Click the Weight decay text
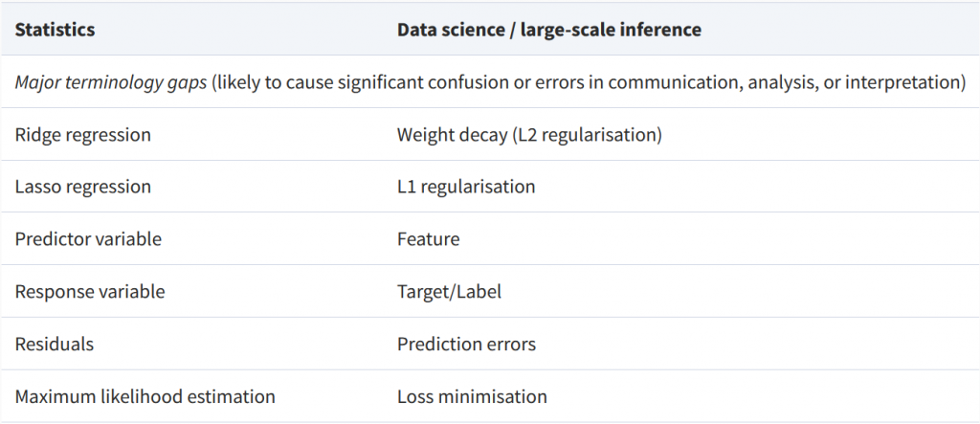980x424 pixels. click(449, 135)
